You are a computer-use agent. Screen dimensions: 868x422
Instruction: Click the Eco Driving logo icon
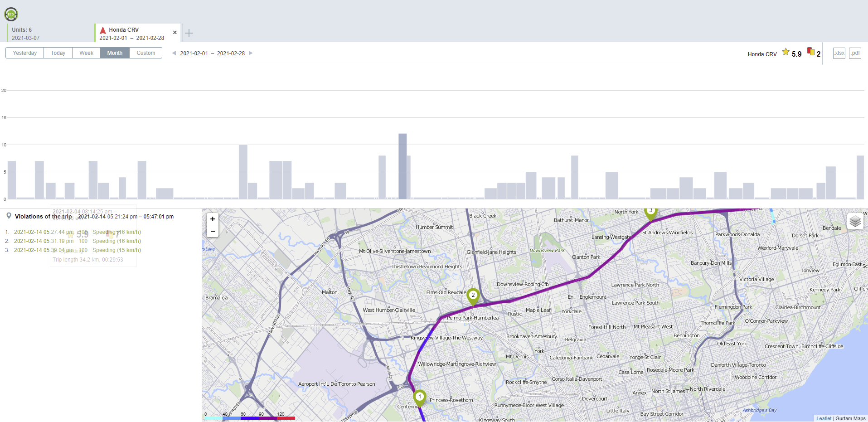tap(11, 15)
